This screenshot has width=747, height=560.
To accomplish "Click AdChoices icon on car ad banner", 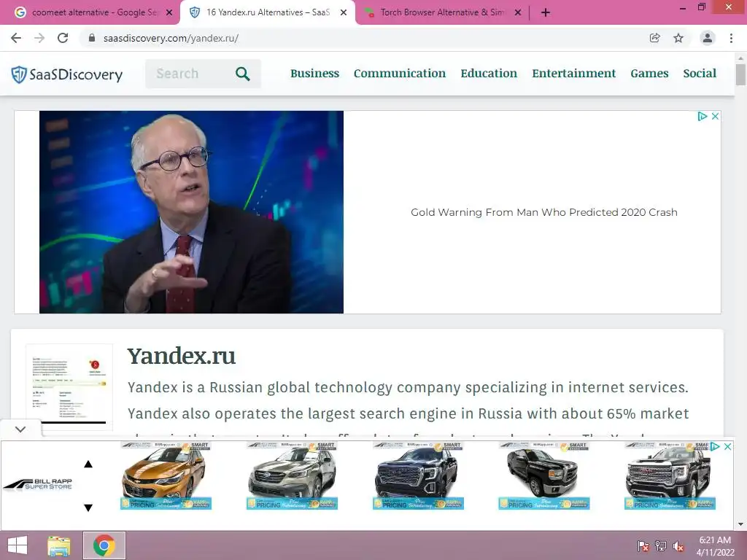I will coord(715,447).
